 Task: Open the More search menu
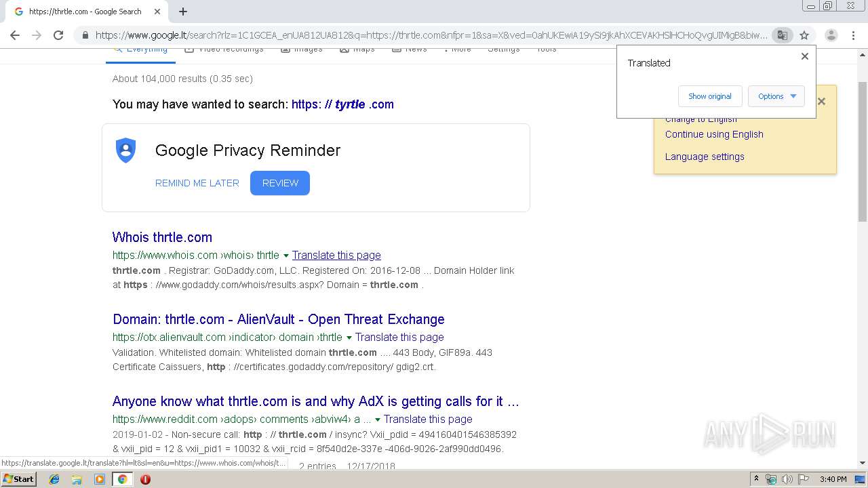[458, 50]
